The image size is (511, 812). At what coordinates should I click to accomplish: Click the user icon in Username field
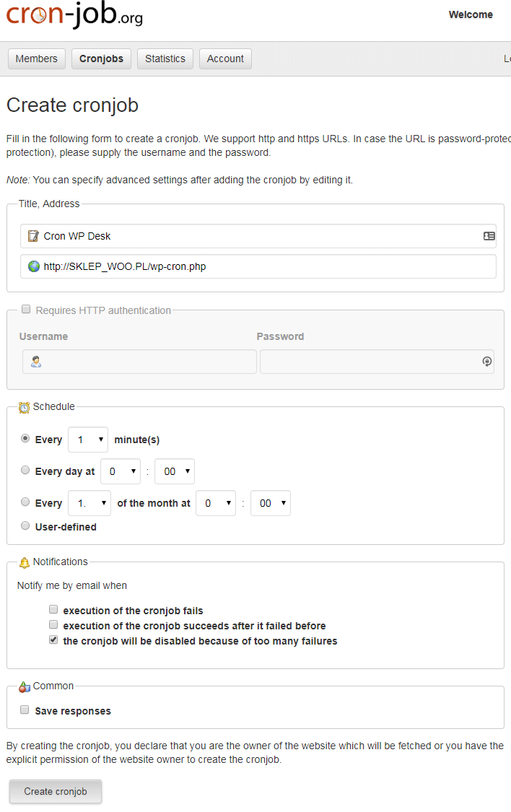pos(35,362)
